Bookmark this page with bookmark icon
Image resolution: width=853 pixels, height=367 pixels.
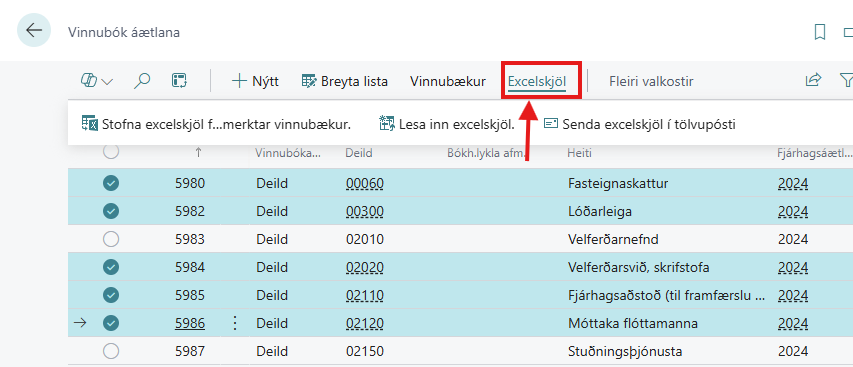pyautogui.click(x=820, y=33)
